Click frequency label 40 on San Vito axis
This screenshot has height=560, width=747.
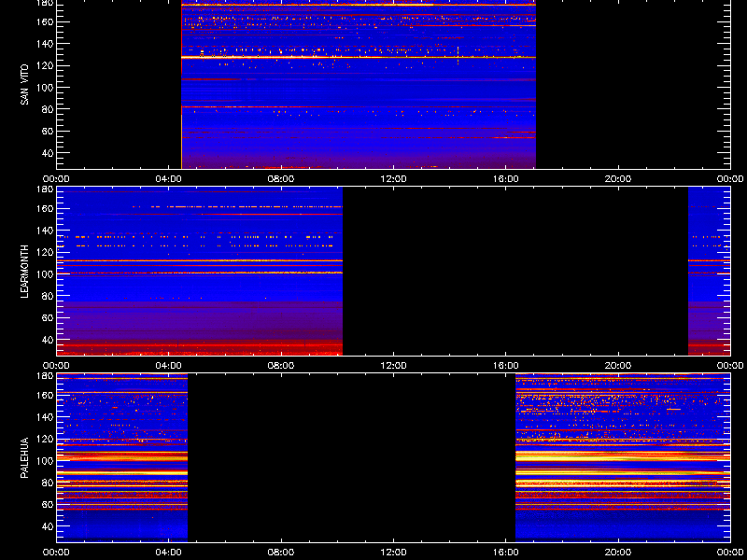coord(47,153)
